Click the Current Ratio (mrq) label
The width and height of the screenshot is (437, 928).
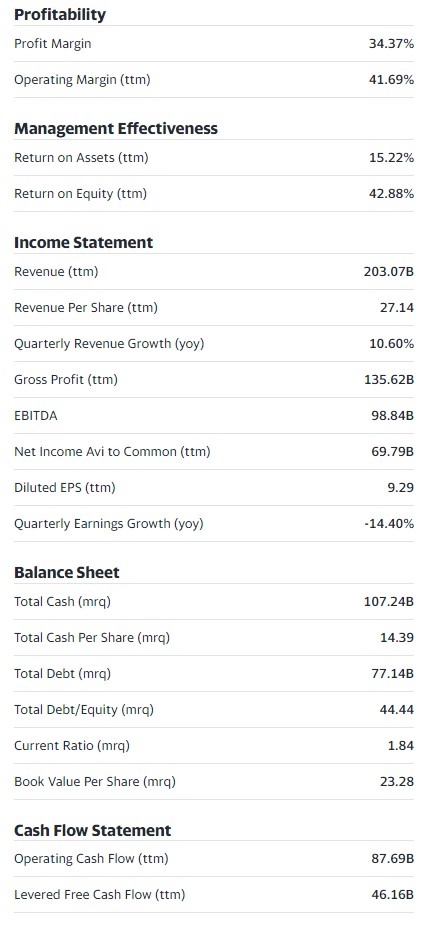(72, 746)
